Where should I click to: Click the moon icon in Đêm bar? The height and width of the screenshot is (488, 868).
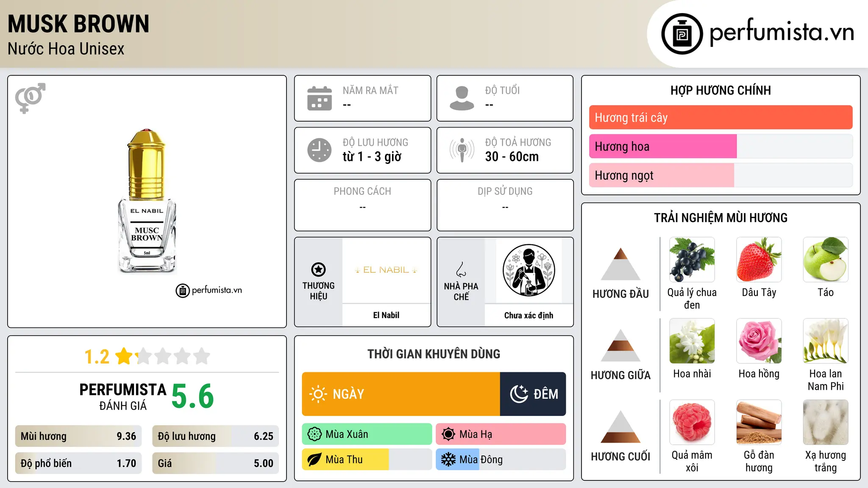519,394
